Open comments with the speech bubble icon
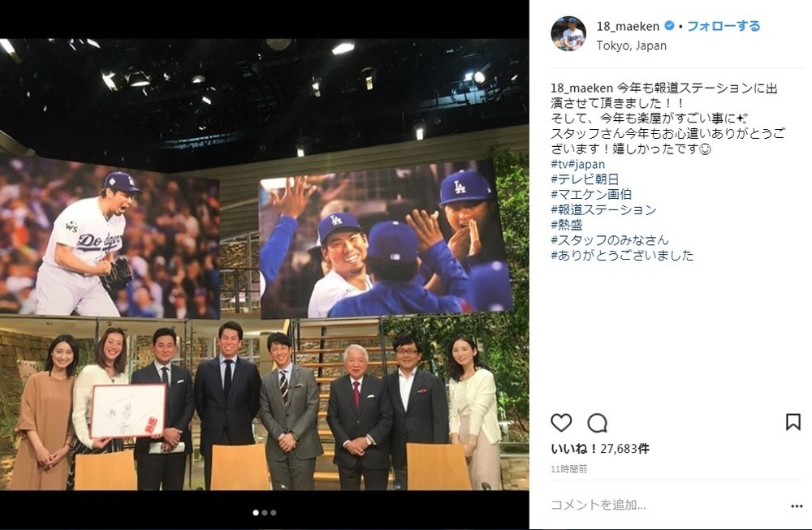Screen dimensions: 812x530 (x=597, y=423)
